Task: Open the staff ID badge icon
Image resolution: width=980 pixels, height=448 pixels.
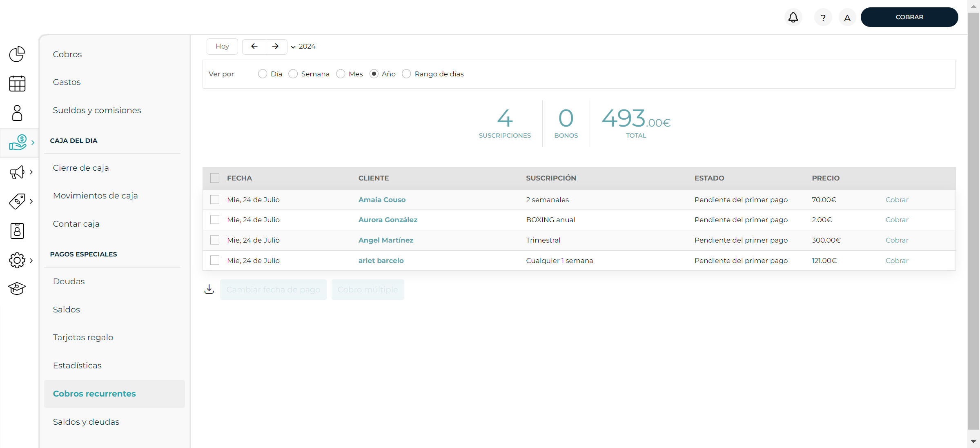Action: point(17,231)
